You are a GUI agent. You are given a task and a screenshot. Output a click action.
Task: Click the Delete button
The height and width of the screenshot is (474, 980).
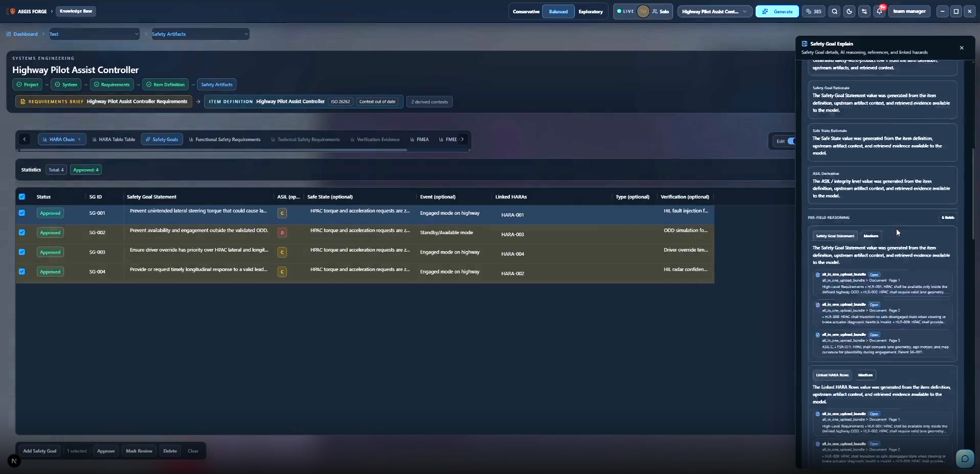[170, 451]
